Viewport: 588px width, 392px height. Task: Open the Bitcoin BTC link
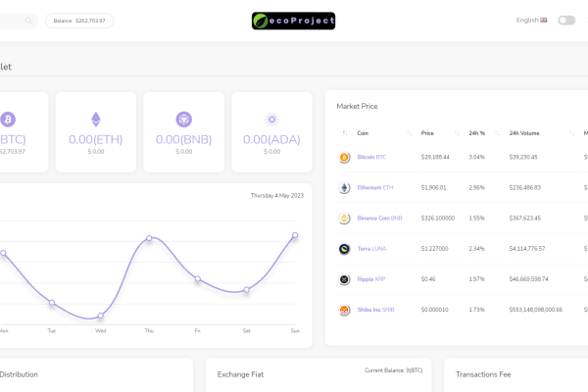pyautogui.click(x=371, y=157)
